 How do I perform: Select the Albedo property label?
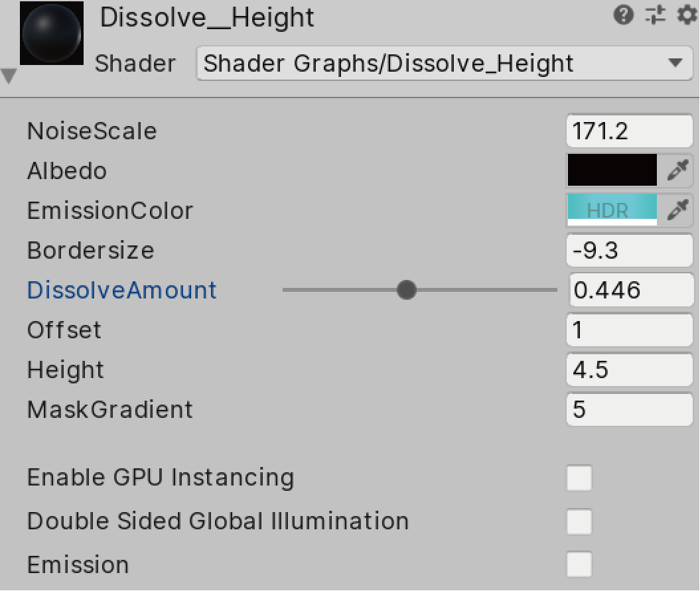click(67, 170)
